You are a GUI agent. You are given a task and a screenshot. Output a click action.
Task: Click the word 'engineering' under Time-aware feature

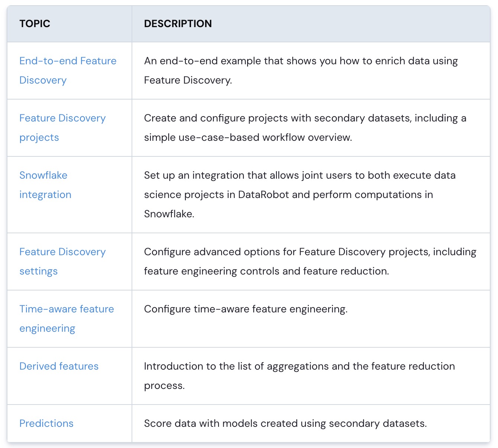coord(47,328)
